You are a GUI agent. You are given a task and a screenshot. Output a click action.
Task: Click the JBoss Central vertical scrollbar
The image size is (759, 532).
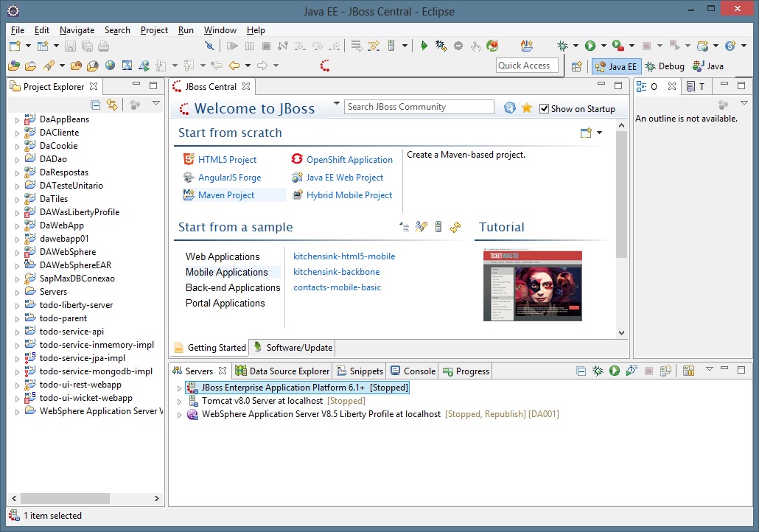tap(621, 221)
